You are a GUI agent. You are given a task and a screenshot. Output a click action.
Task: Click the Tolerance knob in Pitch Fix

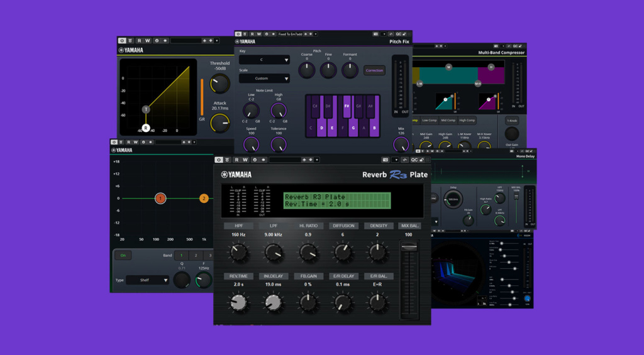point(279,144)
